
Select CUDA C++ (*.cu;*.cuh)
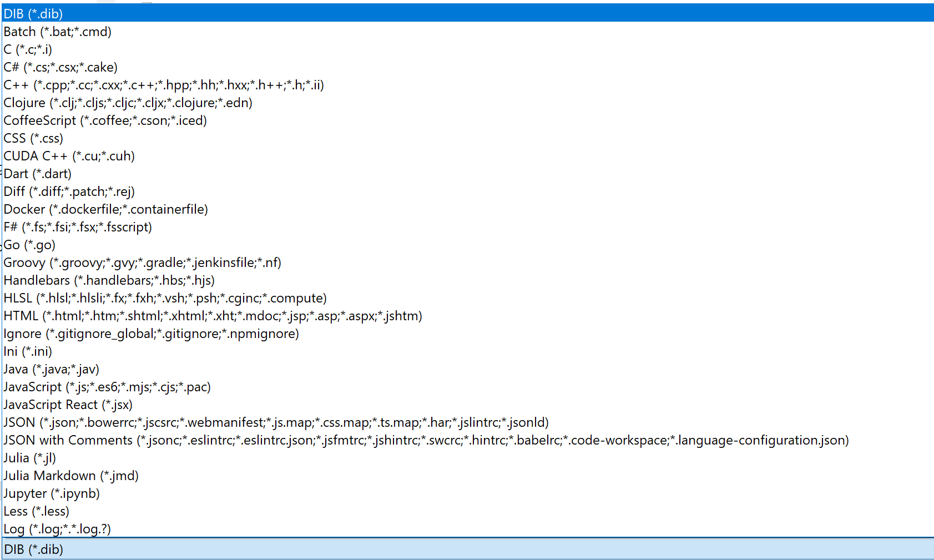point(468,156)
